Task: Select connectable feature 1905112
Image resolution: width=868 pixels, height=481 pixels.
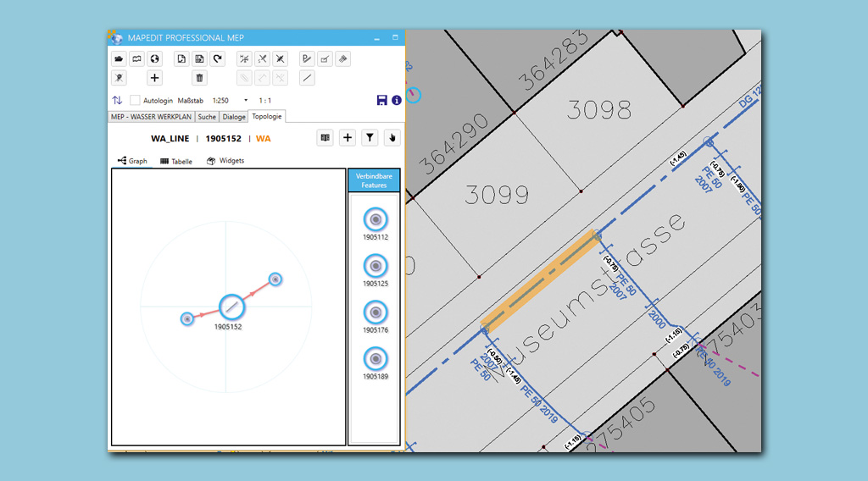Action: [375, 220]
